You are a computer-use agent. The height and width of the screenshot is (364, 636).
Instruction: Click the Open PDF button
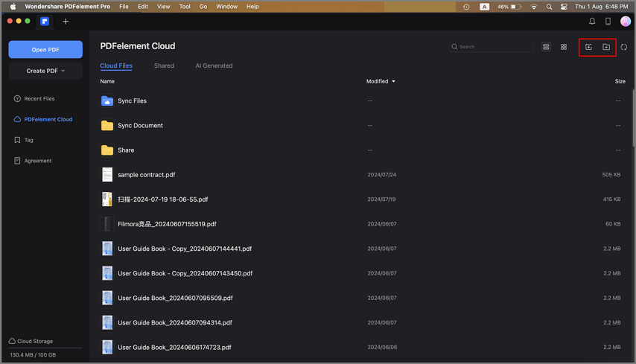tap(45, 49)
